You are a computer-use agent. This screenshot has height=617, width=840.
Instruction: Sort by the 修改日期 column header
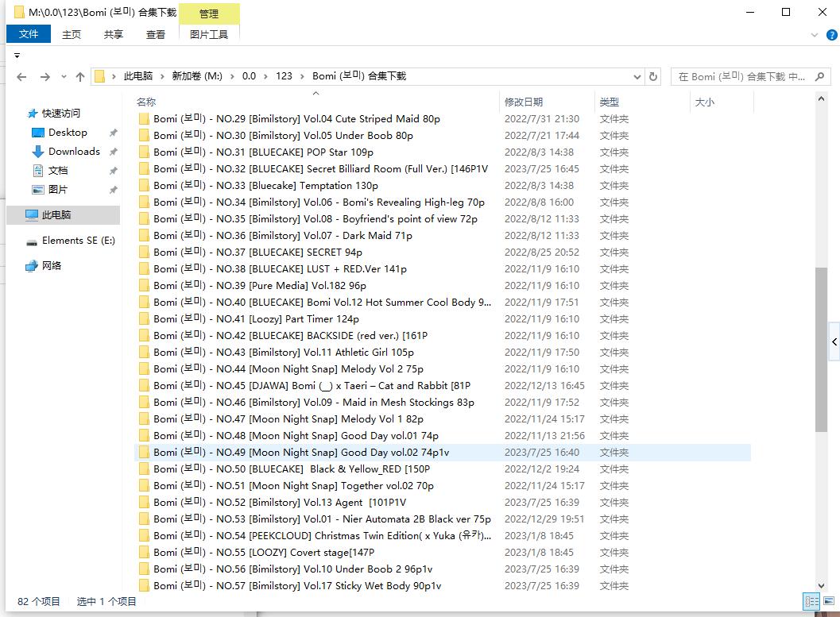coord(524,102)
